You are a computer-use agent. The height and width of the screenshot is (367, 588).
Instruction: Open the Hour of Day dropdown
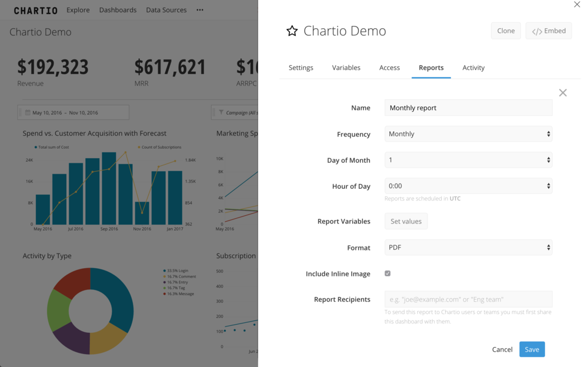click(x=469, y=186)
